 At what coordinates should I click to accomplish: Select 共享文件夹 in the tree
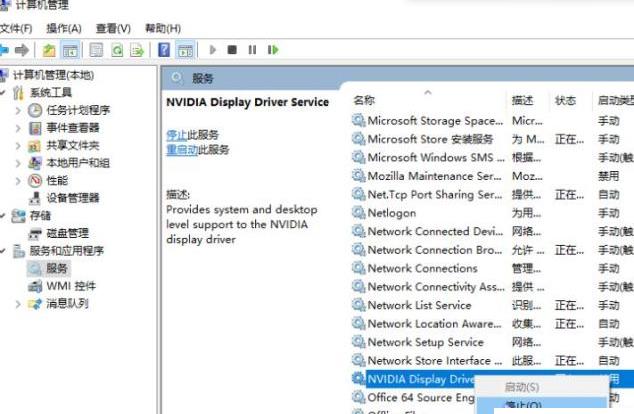pyautogui.click(x=73, y=146)
